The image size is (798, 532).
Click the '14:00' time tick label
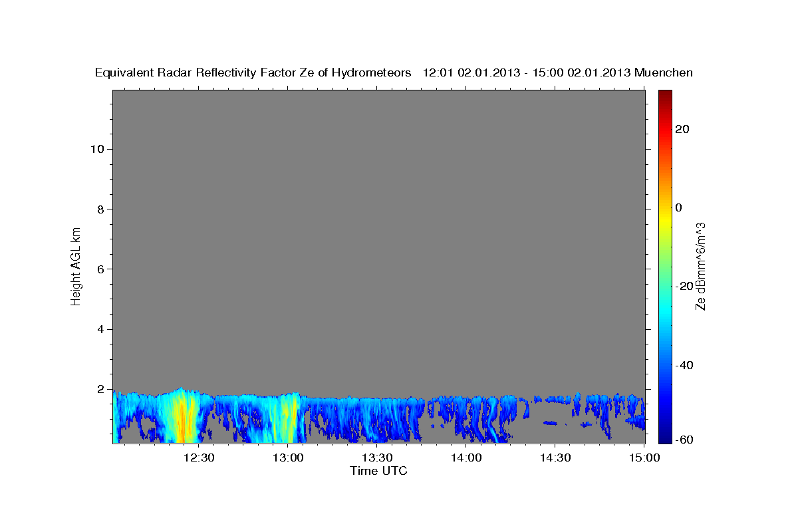click(466, 458)
